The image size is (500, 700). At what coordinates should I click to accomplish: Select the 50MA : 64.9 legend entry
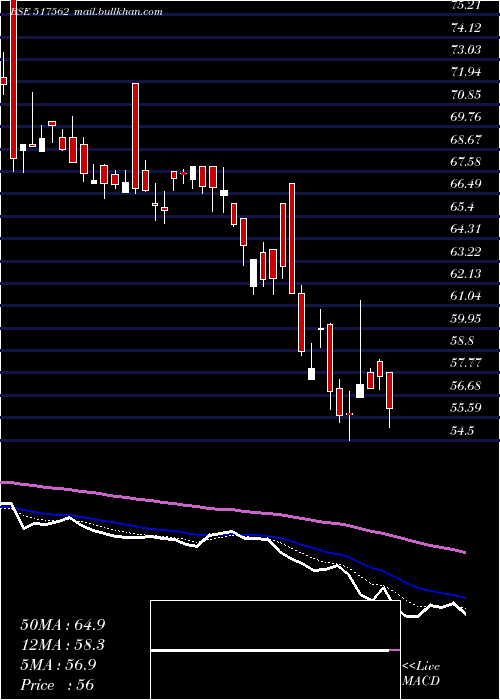click(x=63, y=624)
